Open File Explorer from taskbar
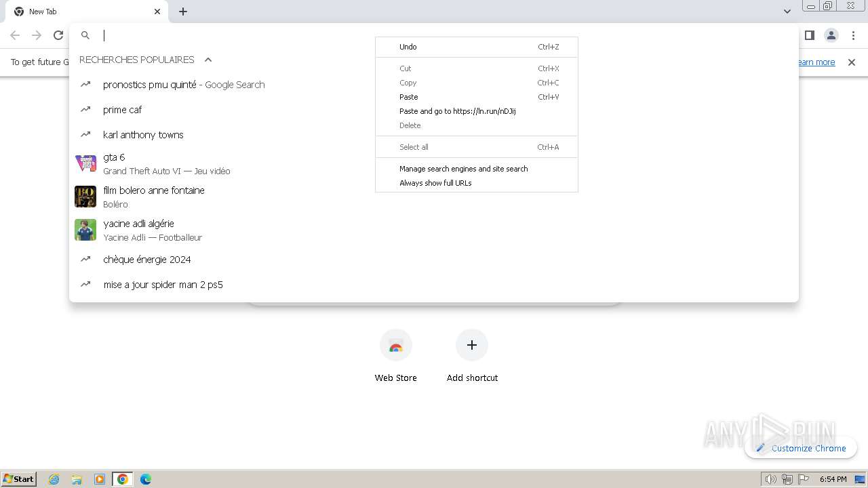This screenshot has height=488, width=868. [x=77, y=479]
